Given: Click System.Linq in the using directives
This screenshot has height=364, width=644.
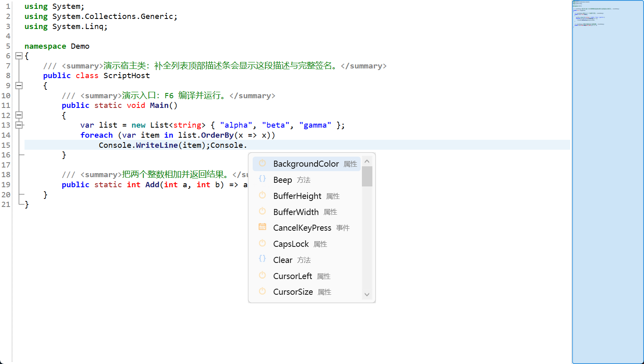Looking at the screenshot, I should click(78, 27).
